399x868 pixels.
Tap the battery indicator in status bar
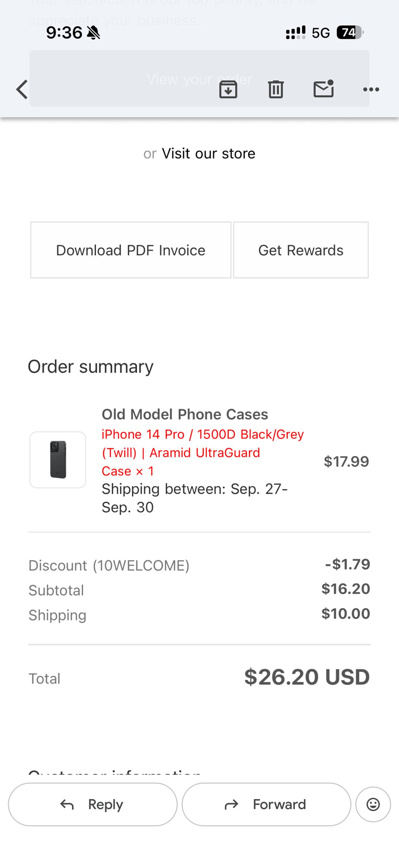350,33
